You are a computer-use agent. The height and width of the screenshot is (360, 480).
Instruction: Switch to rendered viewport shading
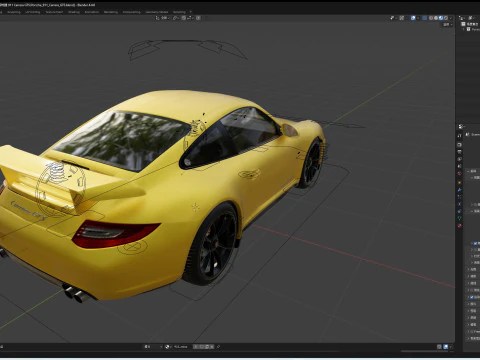[446, 18]
